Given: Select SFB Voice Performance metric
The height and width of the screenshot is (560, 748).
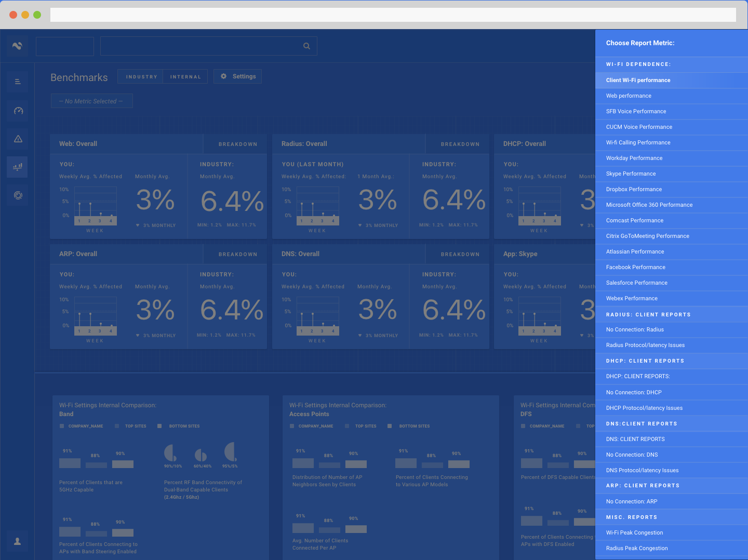Looking at the screenshot, I should point(672,111).
